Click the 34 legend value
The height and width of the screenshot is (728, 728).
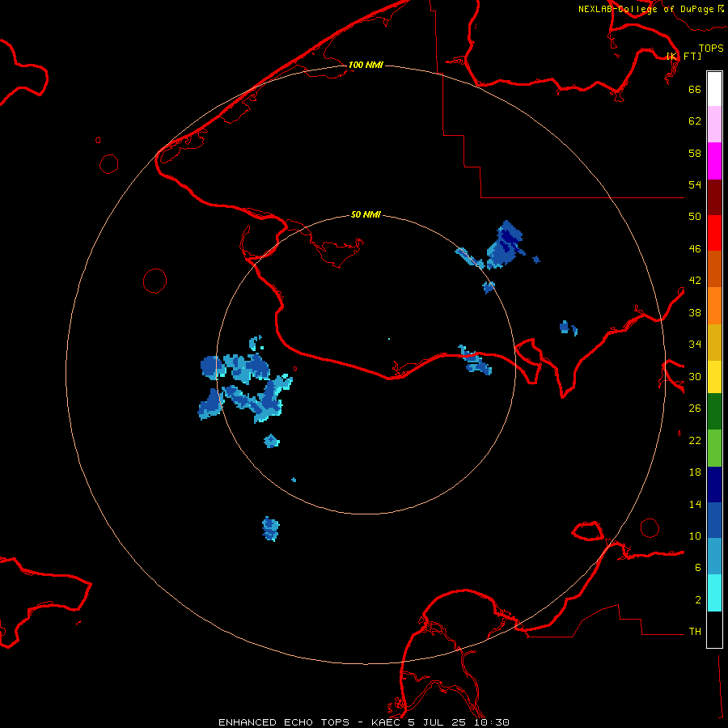pos(695,345)
